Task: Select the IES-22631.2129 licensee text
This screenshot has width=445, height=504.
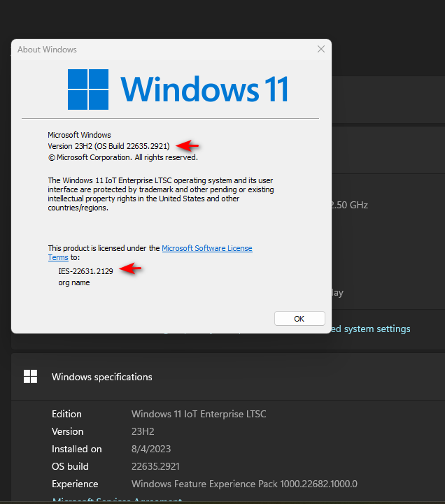Action: tap(85, 271)
